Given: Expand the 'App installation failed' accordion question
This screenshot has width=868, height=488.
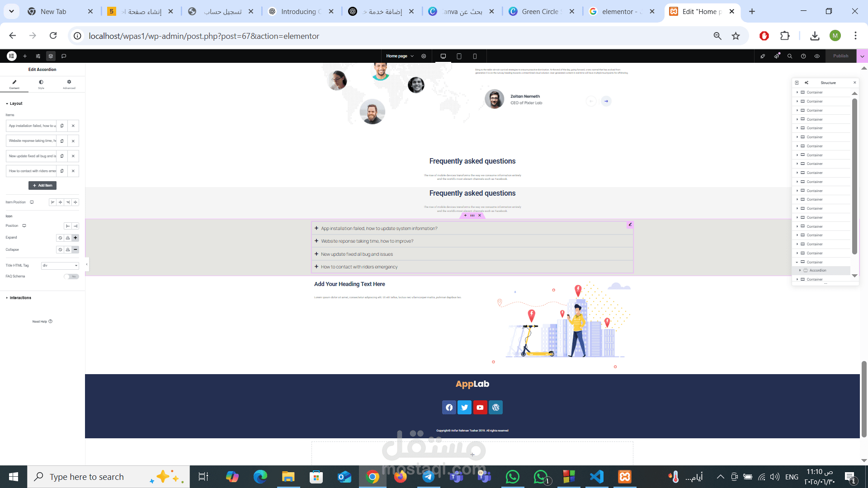Looking at the screenshot, I should click(472, 228).
